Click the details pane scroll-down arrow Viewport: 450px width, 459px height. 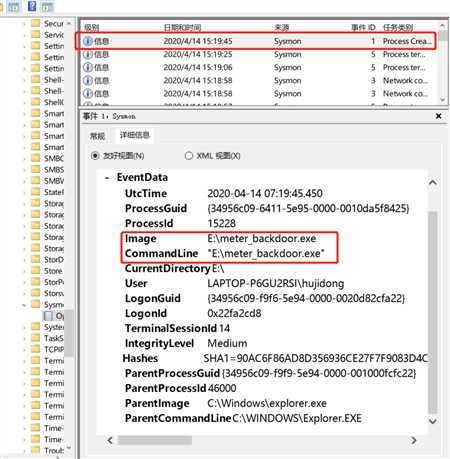click(433, 421)
